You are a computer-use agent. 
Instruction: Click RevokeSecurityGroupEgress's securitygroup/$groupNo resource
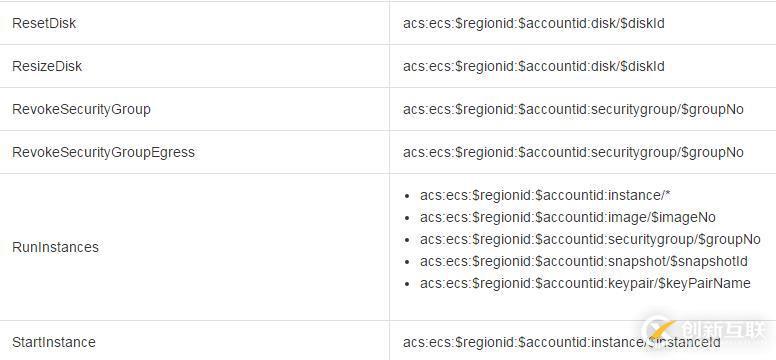(x=573, y=153)
